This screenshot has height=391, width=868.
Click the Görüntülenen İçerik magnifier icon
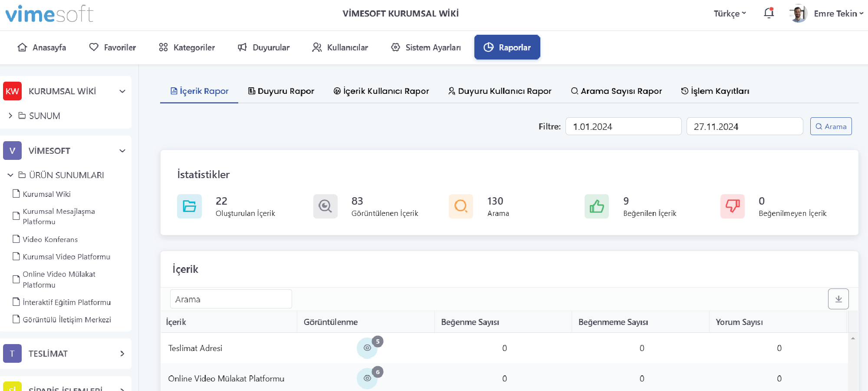coord(325,206)
